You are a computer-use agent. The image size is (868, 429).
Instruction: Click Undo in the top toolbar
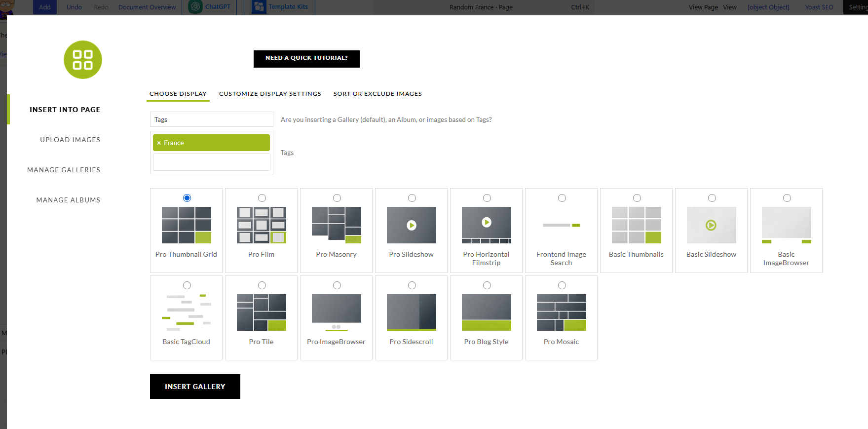(75, 7)
